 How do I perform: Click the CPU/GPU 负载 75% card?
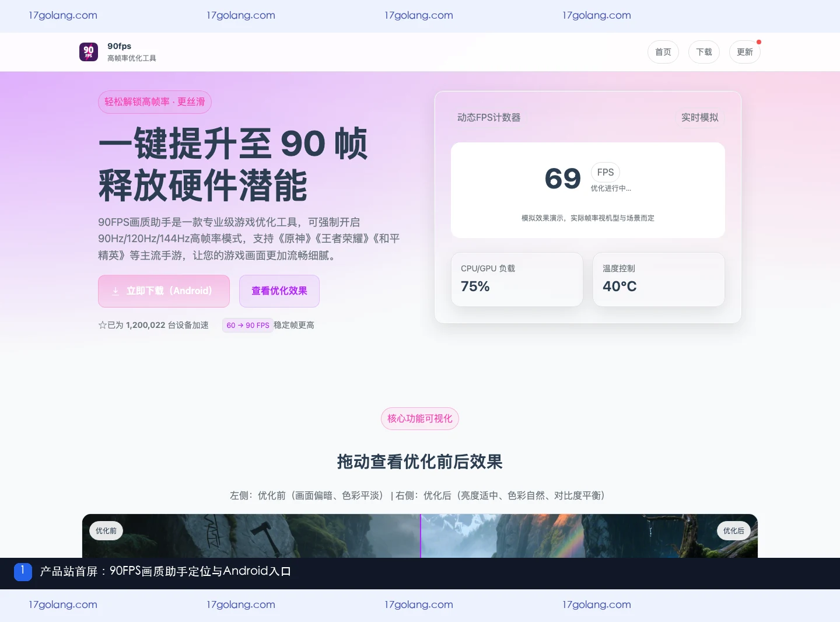517,279
